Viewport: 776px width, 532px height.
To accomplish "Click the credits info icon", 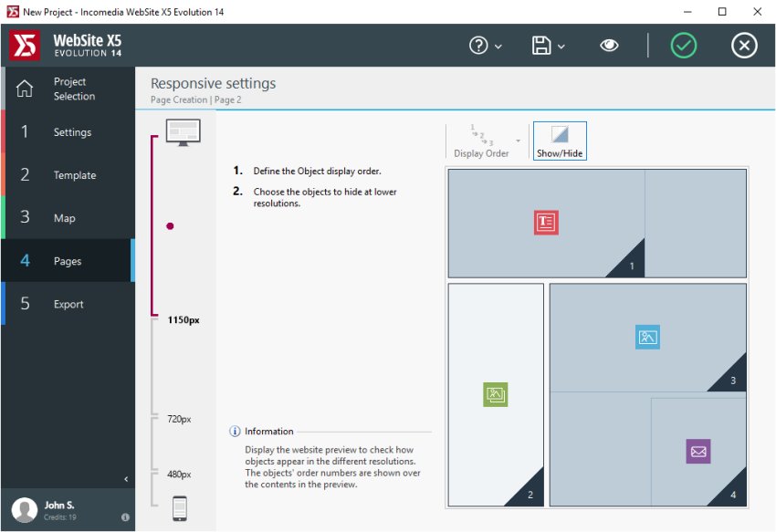I will (x=125, y=517).
